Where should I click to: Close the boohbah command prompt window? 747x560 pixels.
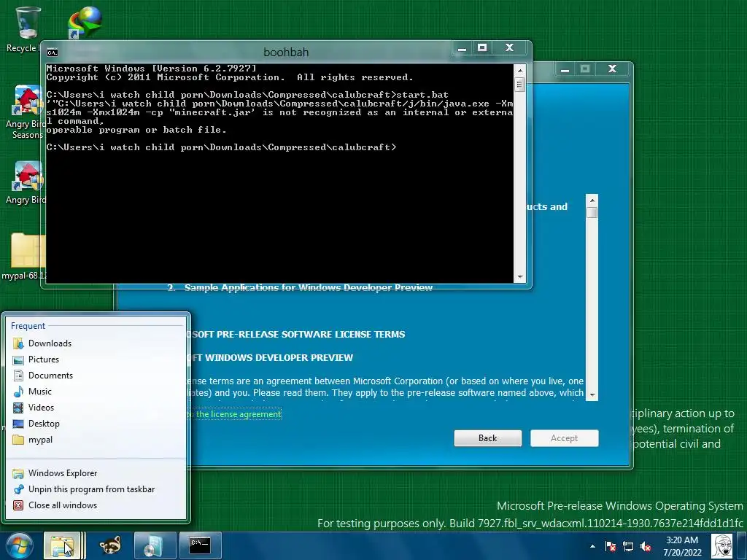click(x=509, y=47)
